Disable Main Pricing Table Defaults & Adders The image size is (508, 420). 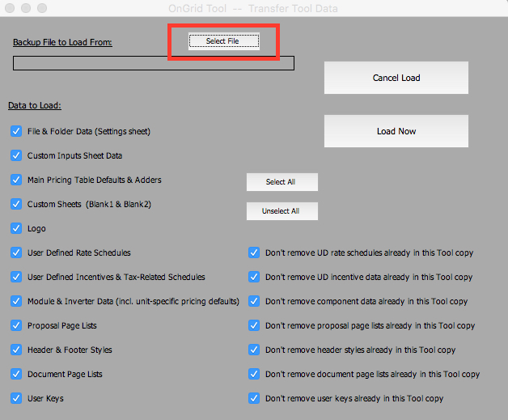16,180
